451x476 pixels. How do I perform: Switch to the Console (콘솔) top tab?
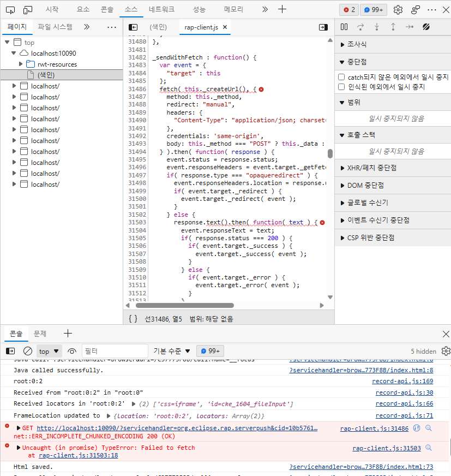[x=107, y=9]
